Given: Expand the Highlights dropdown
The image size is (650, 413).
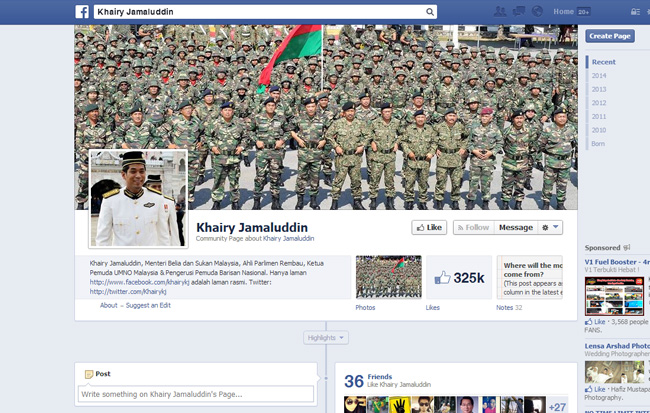Looking at the screenshot, I should pyautogui.click(x=326, y=338).
